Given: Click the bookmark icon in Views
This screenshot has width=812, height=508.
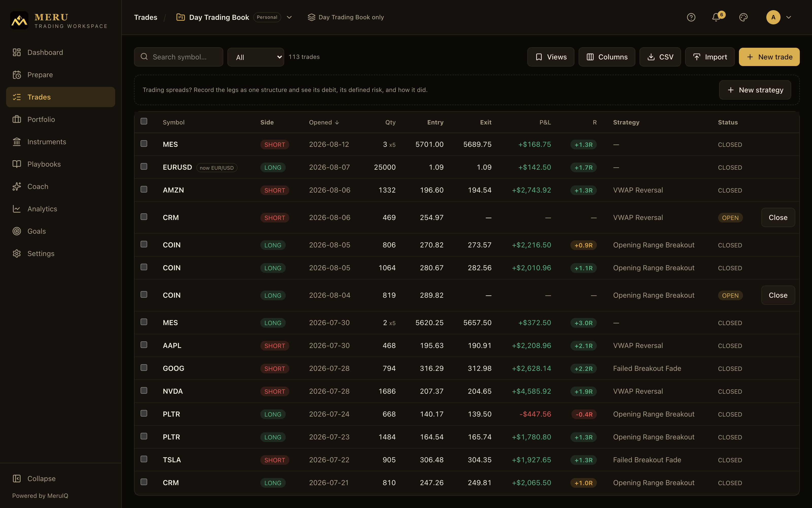Looking at the screenshot, I should pyautogui.click(x=539, y=57).
